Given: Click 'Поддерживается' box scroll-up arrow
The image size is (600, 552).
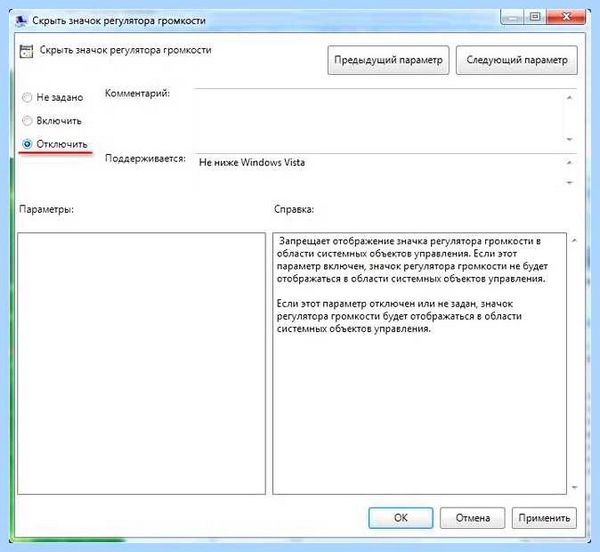Looking at the screenshot, I should [x=569, y=163].
